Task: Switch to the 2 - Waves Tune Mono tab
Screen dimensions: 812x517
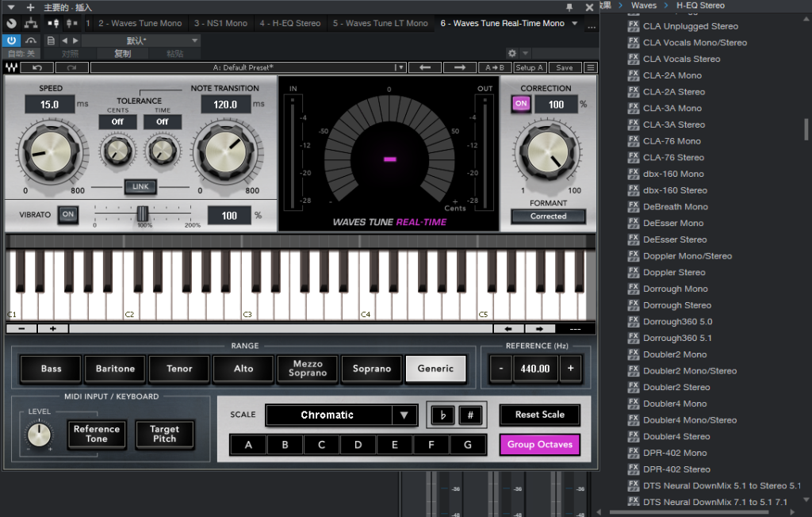Action: (x=140, y=23)
